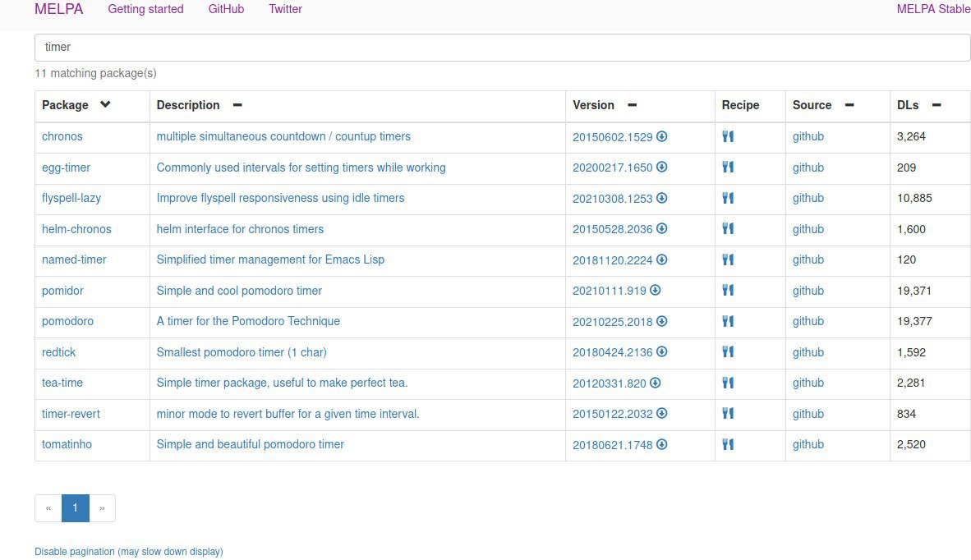Open the egg-timer package link
This screenshot has height=560, width=971.
[x=67, y=167]
